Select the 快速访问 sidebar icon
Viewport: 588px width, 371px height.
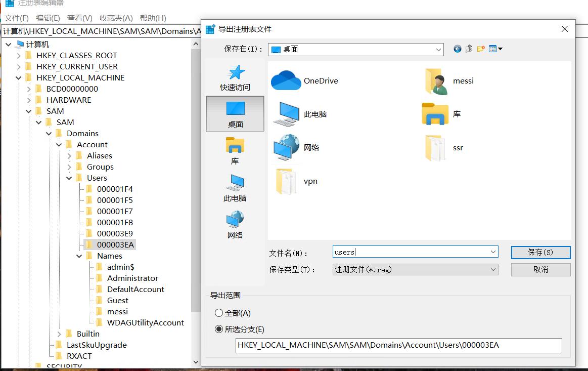coord(235,76)
